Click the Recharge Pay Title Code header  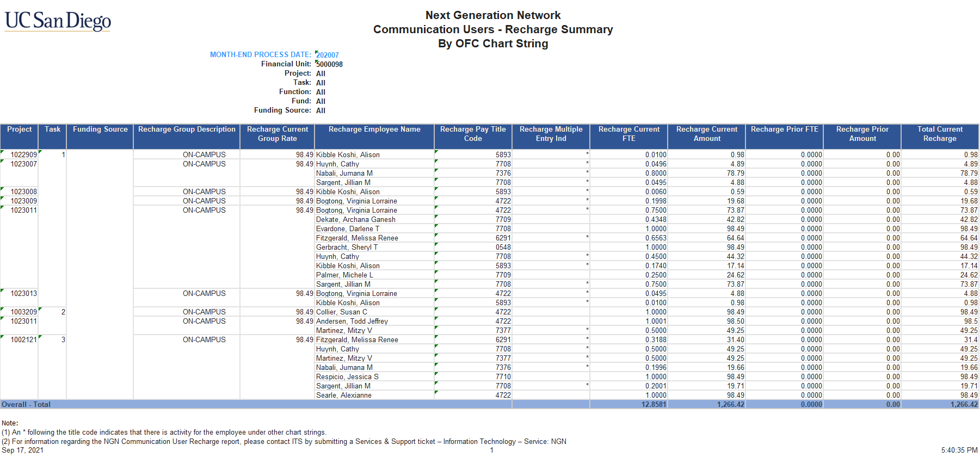(473, 136)
